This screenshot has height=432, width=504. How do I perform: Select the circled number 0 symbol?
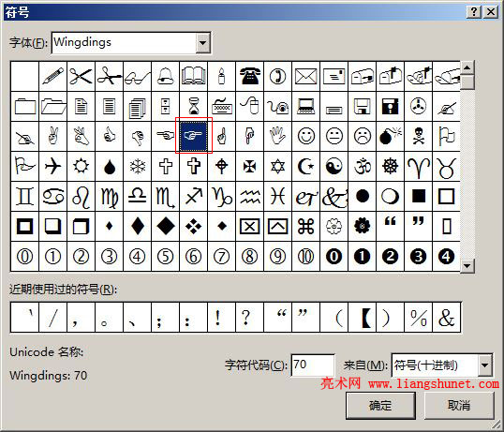coord(24,256)
